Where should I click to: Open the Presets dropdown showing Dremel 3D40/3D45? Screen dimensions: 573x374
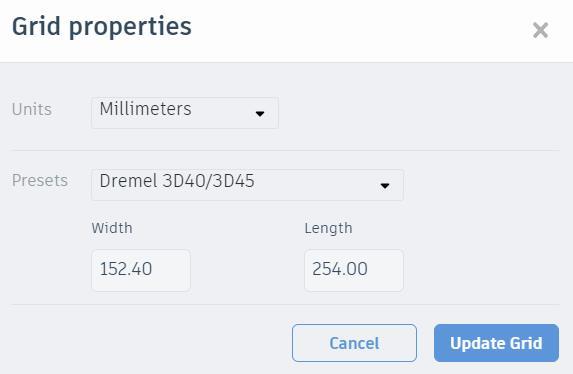(x=247, y=185)
